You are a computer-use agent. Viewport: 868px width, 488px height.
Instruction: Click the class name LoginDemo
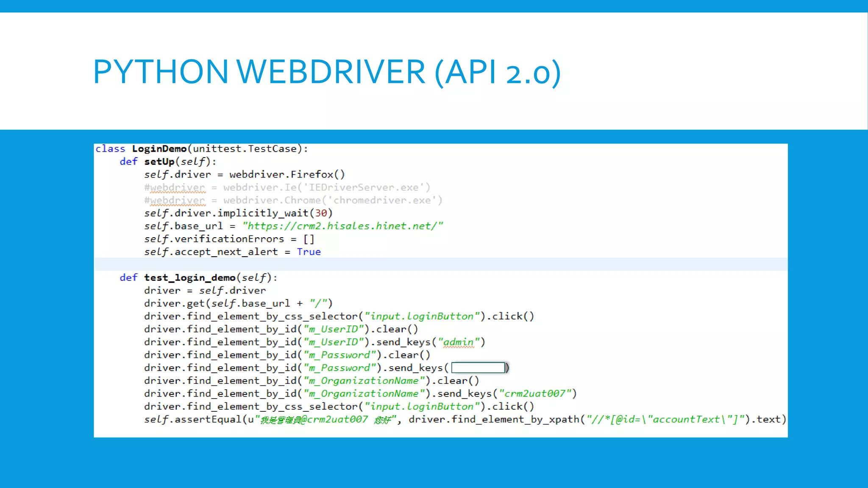coord(159,149)
